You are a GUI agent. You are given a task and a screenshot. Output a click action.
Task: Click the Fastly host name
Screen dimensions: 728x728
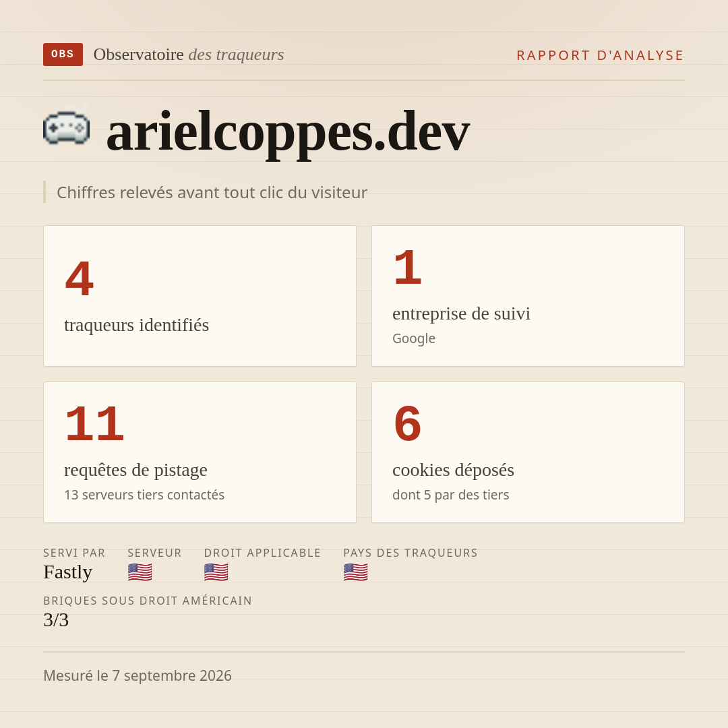68,572
